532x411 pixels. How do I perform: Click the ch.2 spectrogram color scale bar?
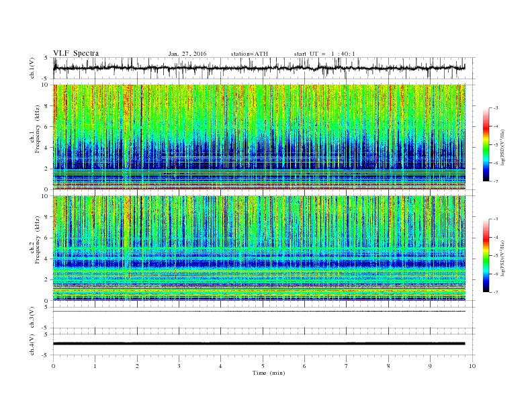point(486,256)
